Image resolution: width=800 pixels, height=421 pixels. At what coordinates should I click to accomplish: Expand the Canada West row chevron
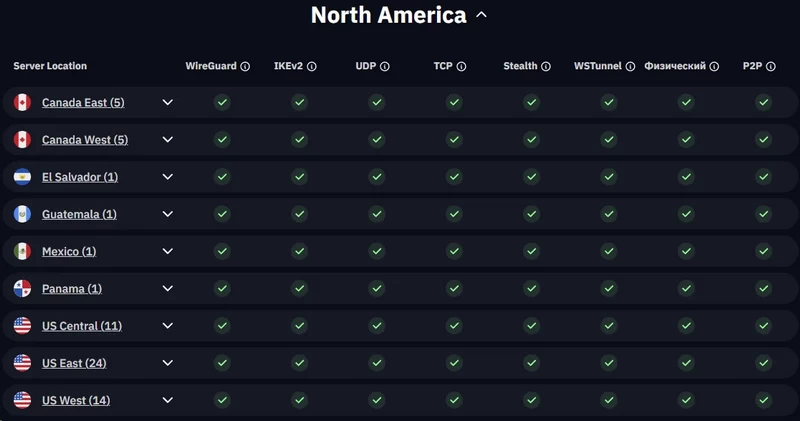pos(167,140)
